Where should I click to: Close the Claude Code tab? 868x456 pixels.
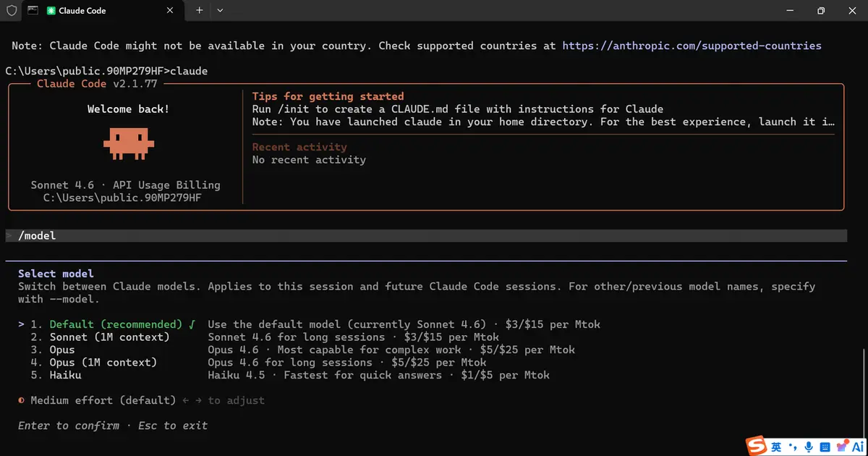point(170,11)
